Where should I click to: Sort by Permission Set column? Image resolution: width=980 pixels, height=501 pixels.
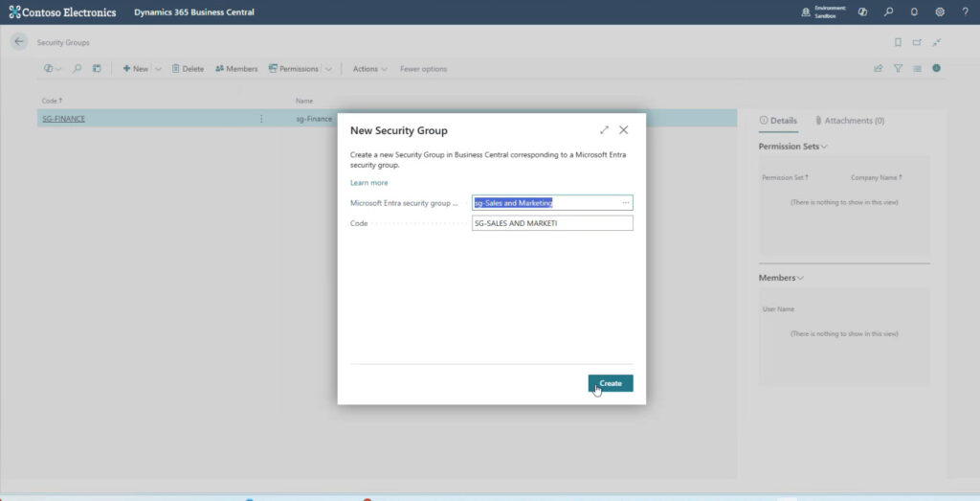point(785,177)
